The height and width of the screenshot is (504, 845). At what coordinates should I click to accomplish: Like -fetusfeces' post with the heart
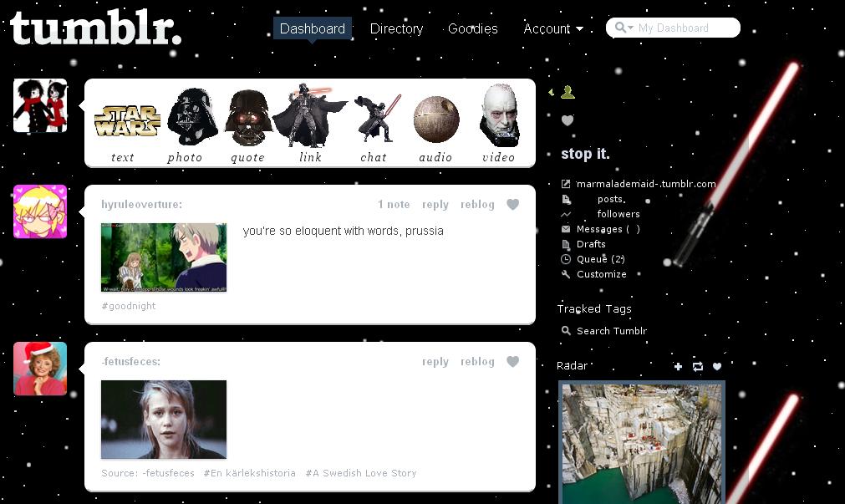(512, 361)
